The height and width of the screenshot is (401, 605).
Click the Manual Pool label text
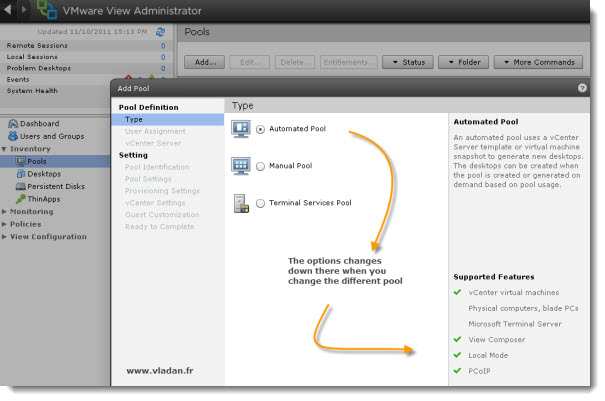[x=291, y=166]
